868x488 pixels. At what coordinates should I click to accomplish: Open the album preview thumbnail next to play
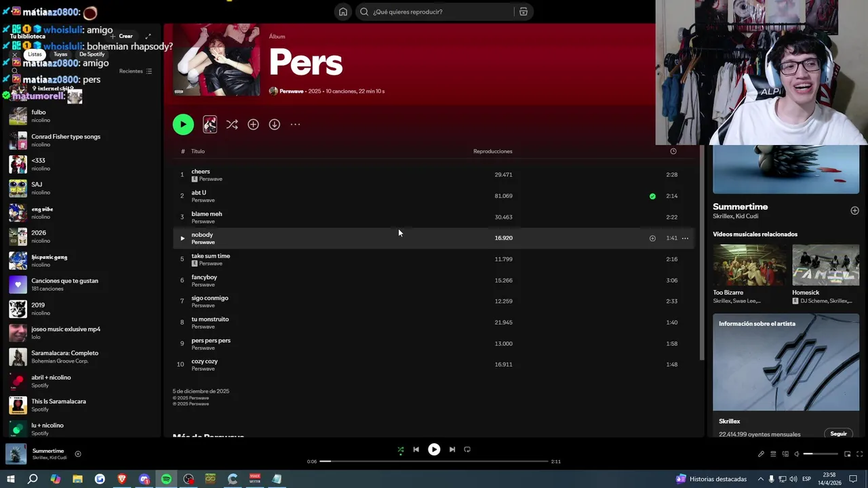pos(210,124)
